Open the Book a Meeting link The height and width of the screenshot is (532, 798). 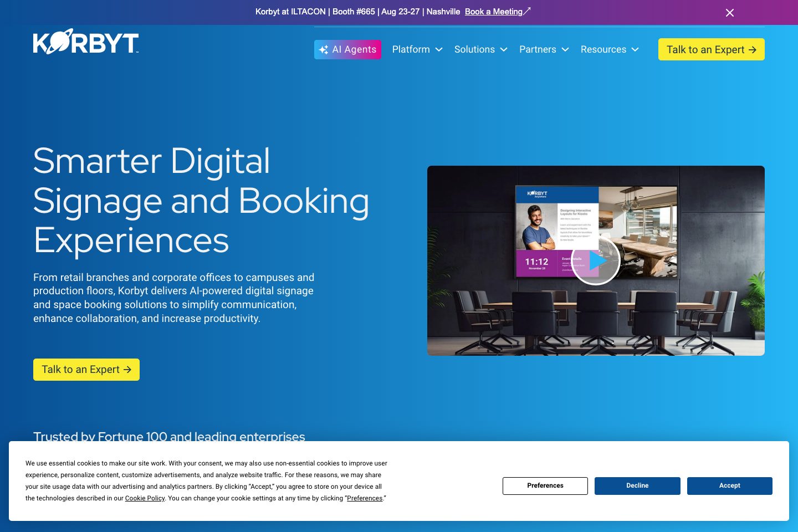(494, 12)
